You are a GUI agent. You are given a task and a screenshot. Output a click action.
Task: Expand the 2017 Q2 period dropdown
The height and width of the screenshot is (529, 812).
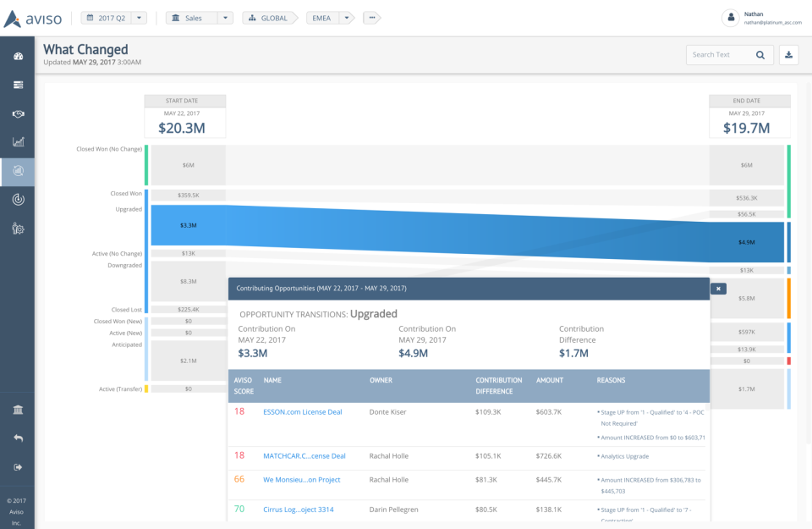[x=140, y=18]
